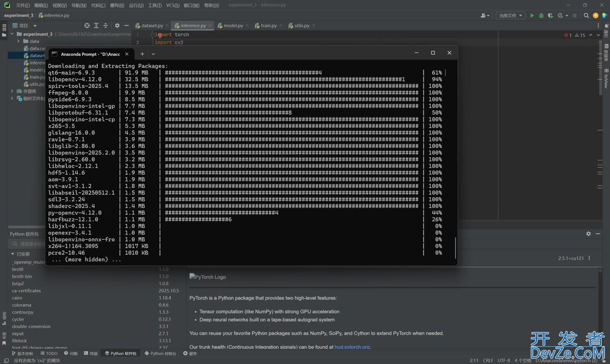Open Python packages panel settings gear
This screenshot has width=610, height=364.
(589, 234)
